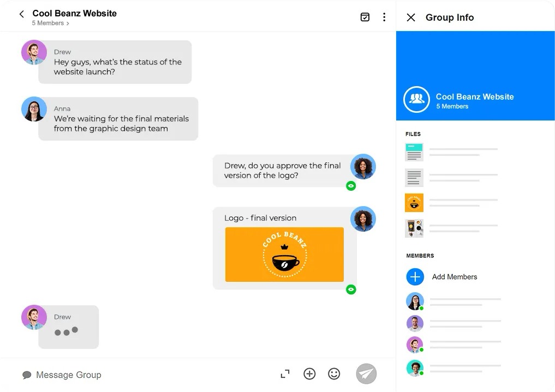Open the three-dot overflow menu

(384, 17)
